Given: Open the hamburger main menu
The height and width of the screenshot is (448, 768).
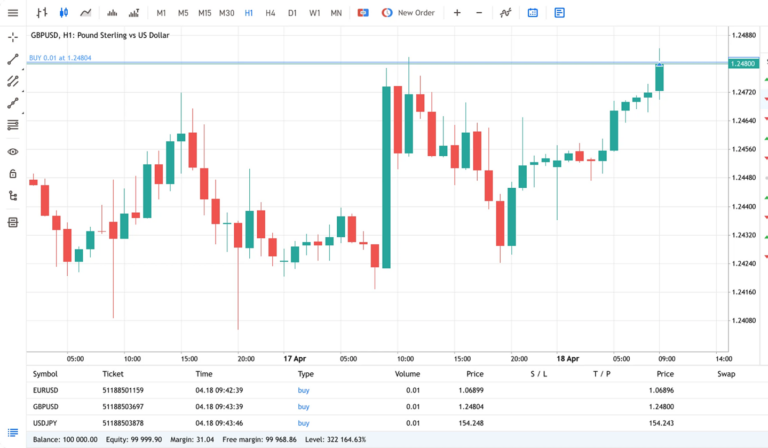Looking at the screenshot, I should [x=13, y=13].
